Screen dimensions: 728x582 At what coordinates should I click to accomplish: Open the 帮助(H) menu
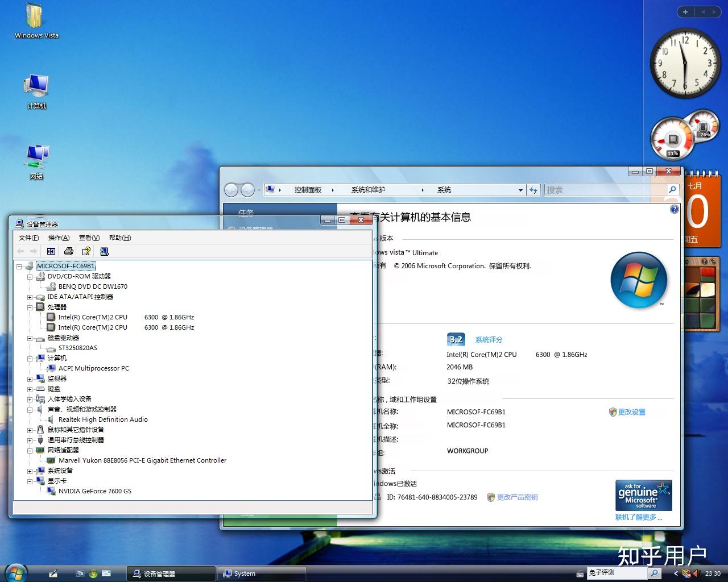coord(120,238)
